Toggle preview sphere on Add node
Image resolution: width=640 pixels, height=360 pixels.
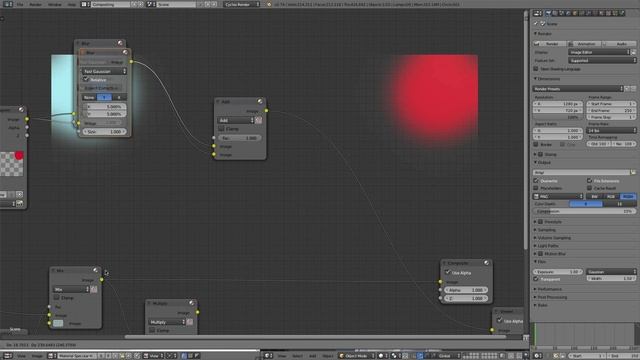260,101
